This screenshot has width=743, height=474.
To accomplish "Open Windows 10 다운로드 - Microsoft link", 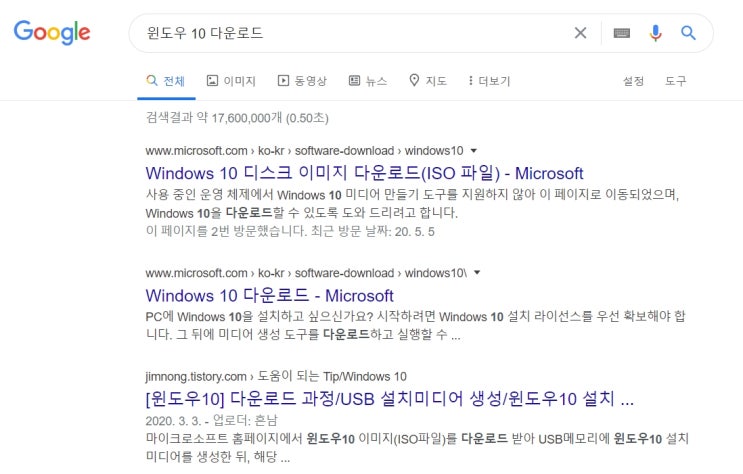I will [269, 295].
